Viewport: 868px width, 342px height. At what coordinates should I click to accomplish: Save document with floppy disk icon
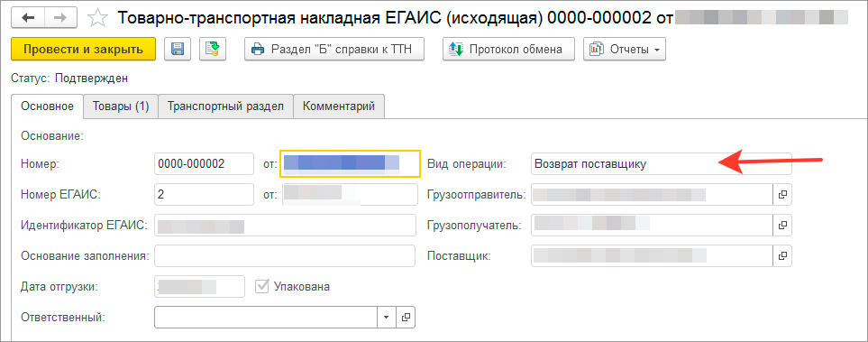point(178,49)
